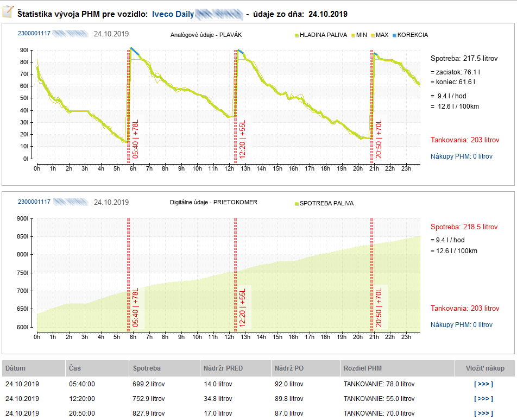The width and height of the screenshot is (517, 420).
Task: Open device ID 2300001117 in the float chart
Action: point(34,34)
